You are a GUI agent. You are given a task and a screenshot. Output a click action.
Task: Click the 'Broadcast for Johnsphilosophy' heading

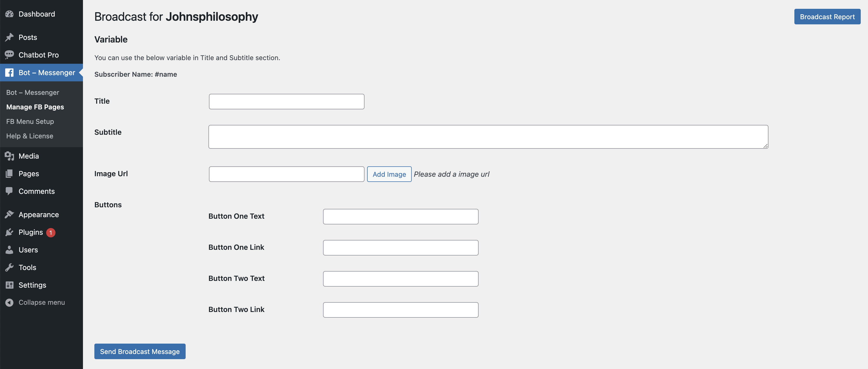point(176,17)
